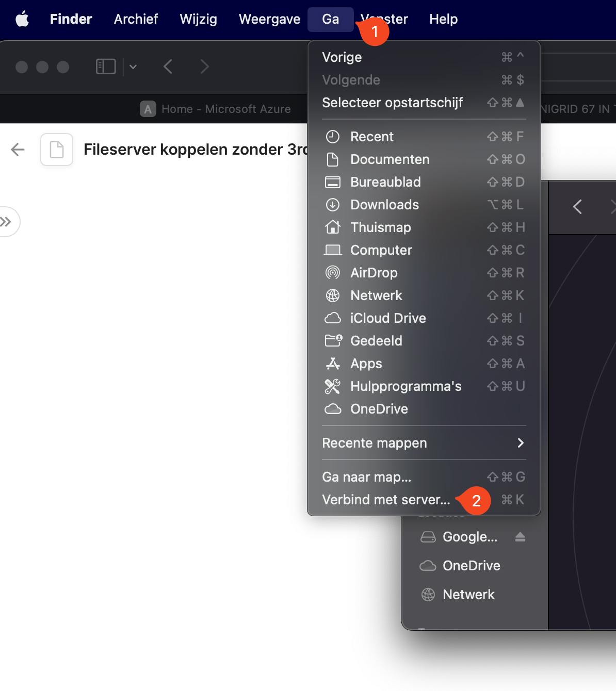
Task: Click the document page icon beside title
Action: point(57,150)
